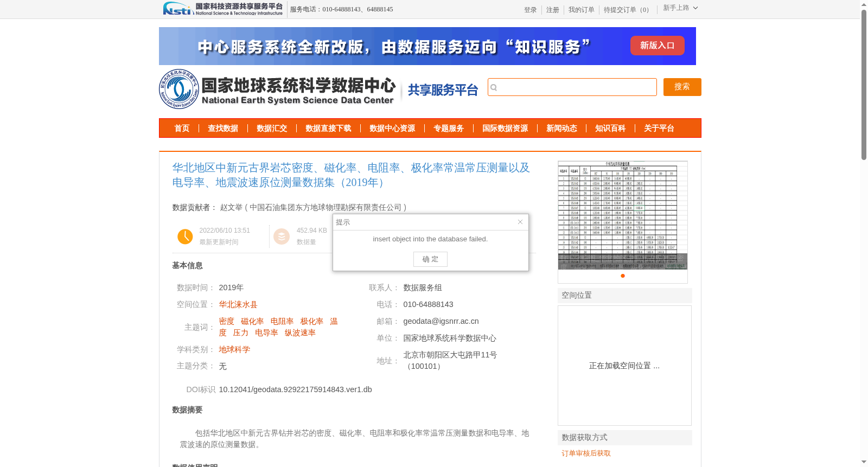Click the 新版入口 banner button
The height and width of the screenshot is (467, 868).
click(x=657, y=46)
